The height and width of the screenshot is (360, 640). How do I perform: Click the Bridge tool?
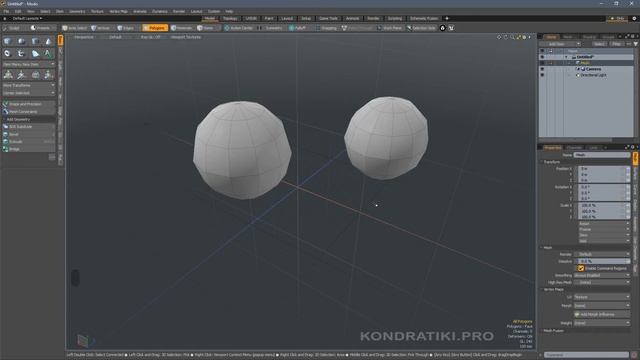click(29, 149)
